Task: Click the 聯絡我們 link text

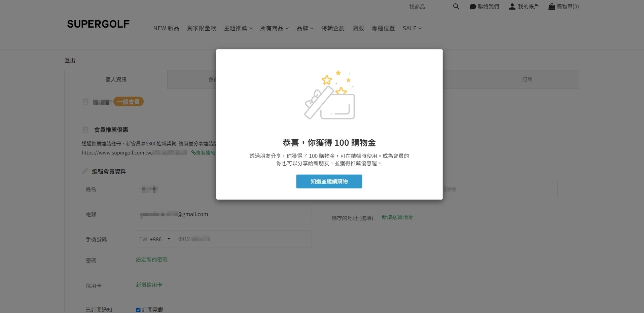Action: coord(489,6)
